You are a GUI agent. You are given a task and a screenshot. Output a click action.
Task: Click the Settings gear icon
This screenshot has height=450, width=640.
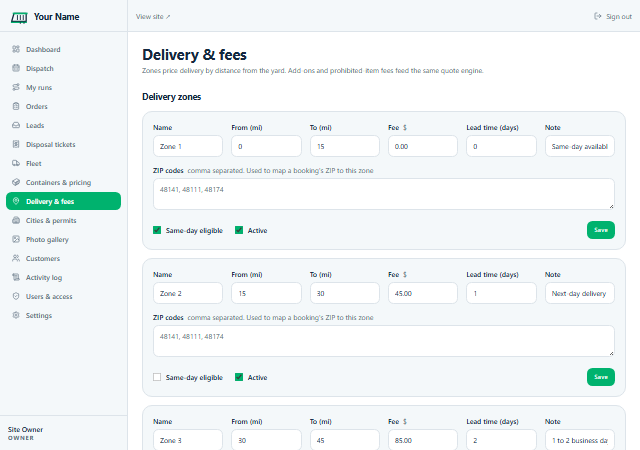click(x=16, y=315)
